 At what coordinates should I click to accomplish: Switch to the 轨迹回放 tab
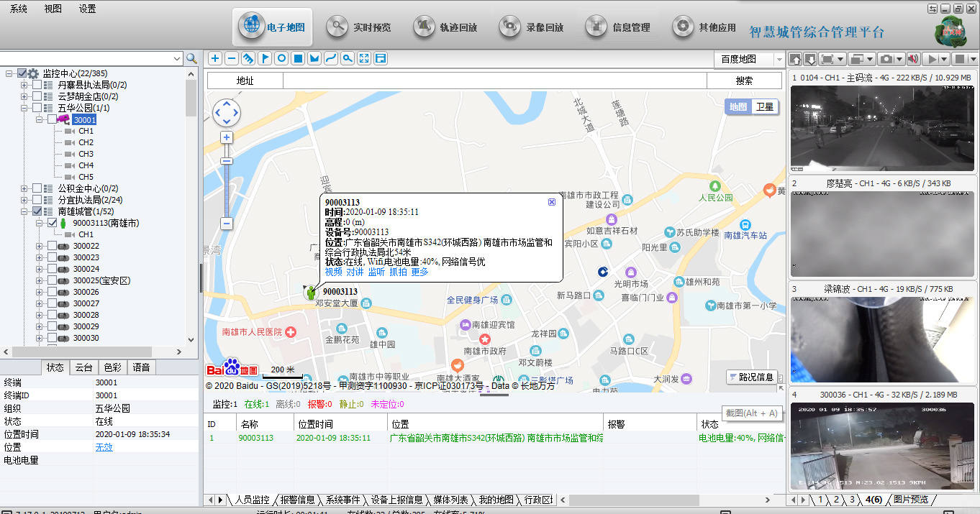point(445,27)
